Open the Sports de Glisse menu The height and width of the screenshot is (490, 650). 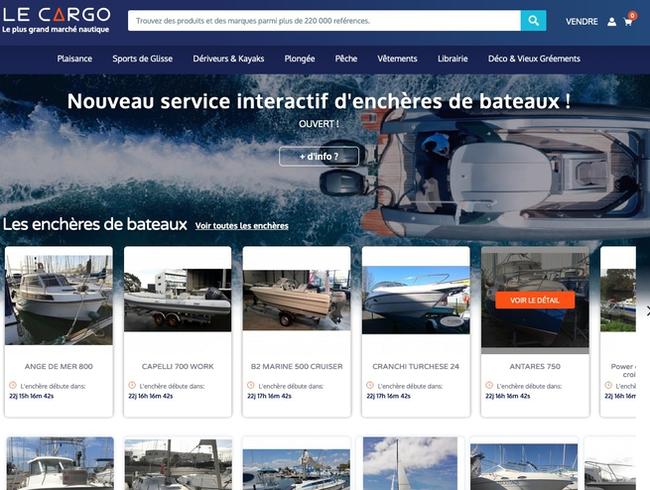coord(143,59)
